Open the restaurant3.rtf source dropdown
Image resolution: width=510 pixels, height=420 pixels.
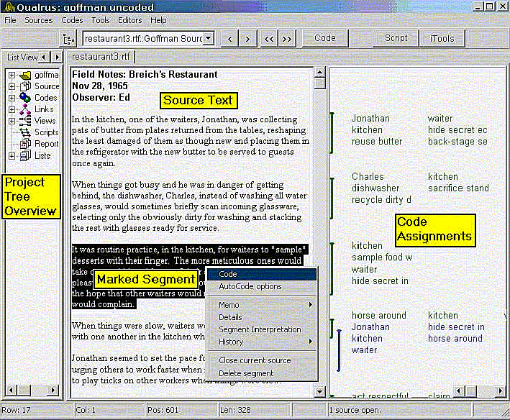208,38
